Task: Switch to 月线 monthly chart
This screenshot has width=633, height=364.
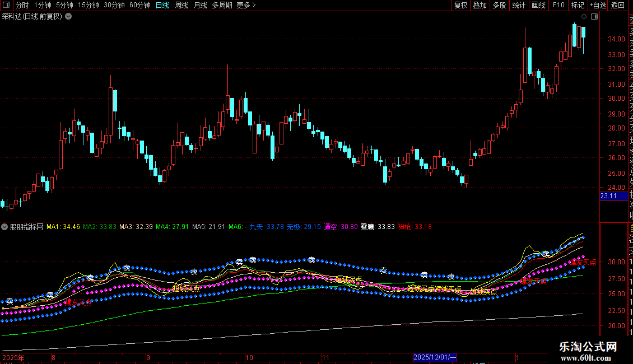Action: (x=200, y=5)
